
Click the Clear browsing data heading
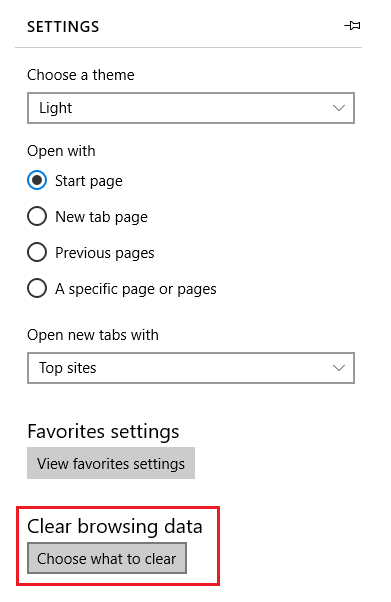tap(114, 526)
